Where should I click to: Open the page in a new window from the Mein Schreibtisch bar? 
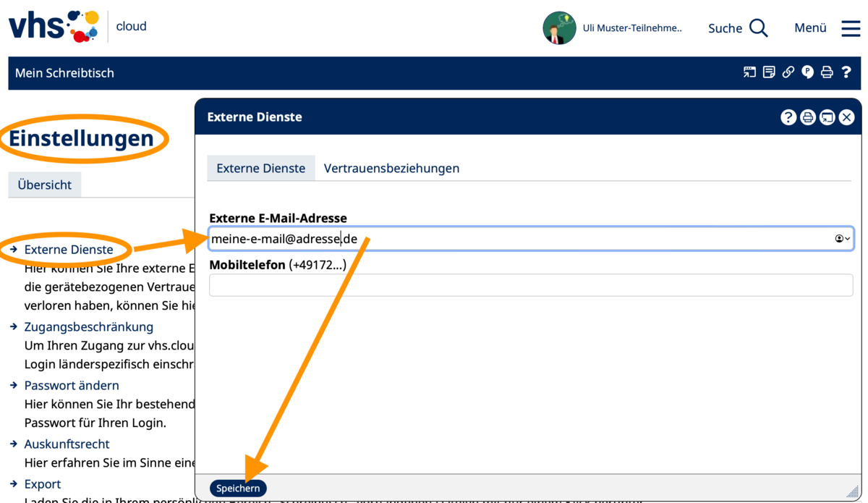click(749, 72)
